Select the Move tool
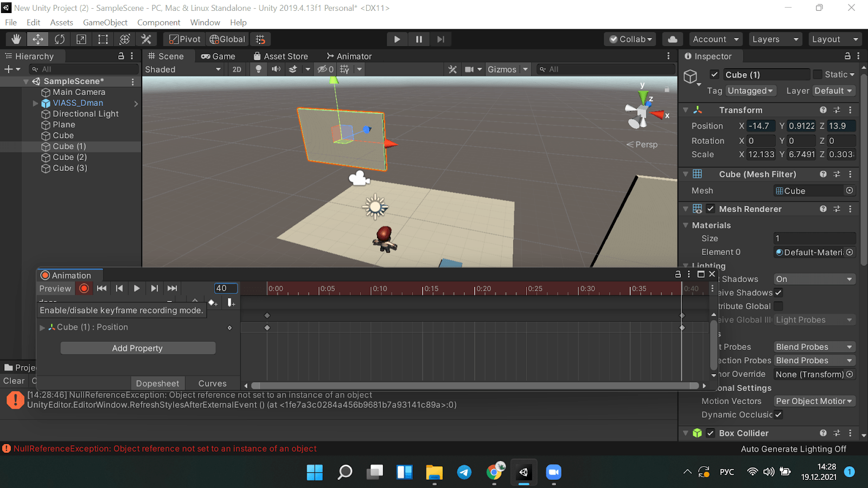The width and height of the screenshot is (868, 488). [x=38, y=39]
